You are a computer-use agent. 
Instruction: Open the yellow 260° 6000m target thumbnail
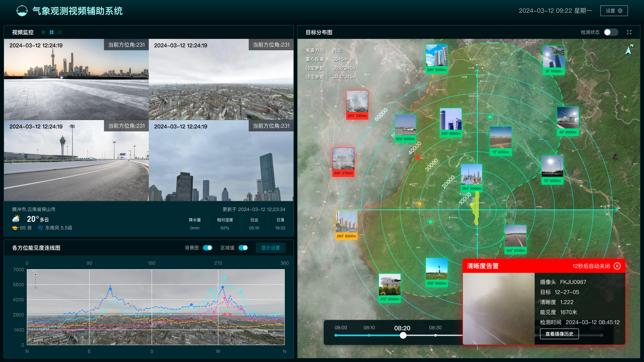[x=346, y=225]
